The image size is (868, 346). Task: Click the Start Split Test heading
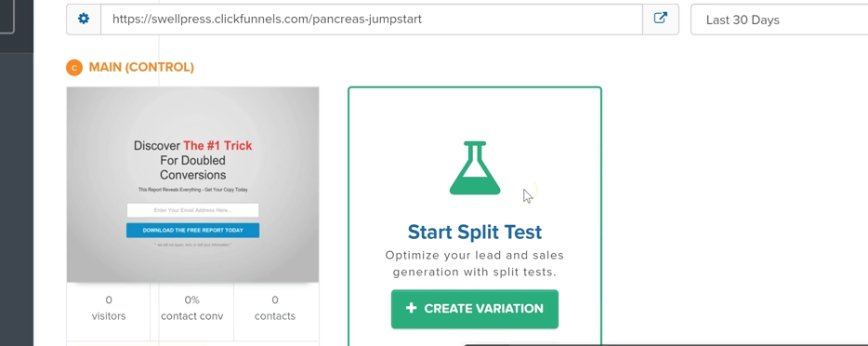pos(475,232)
